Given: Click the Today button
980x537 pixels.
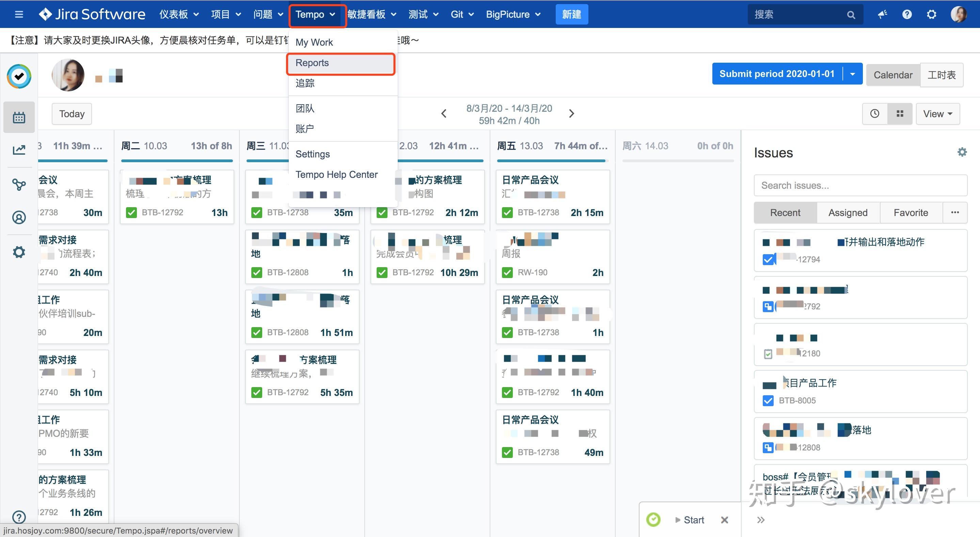Looking at the screenshot, I should coord(72,114).
